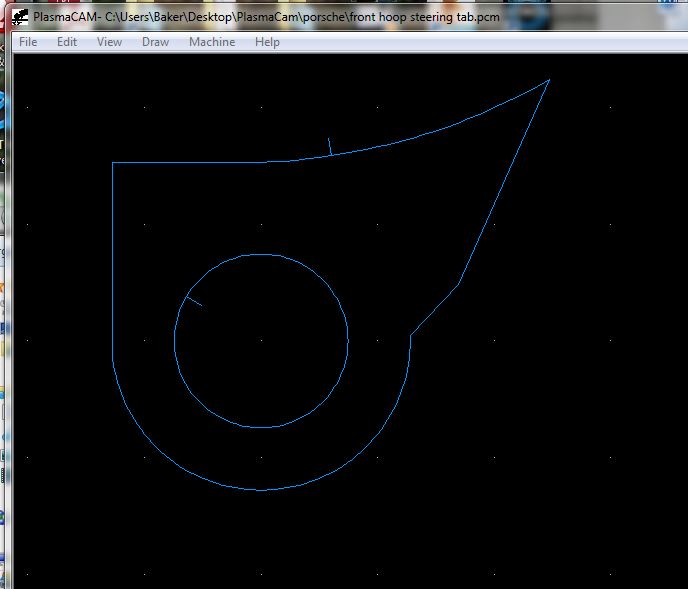Open the File menu

pyautogui.click(x=28, y=42)
